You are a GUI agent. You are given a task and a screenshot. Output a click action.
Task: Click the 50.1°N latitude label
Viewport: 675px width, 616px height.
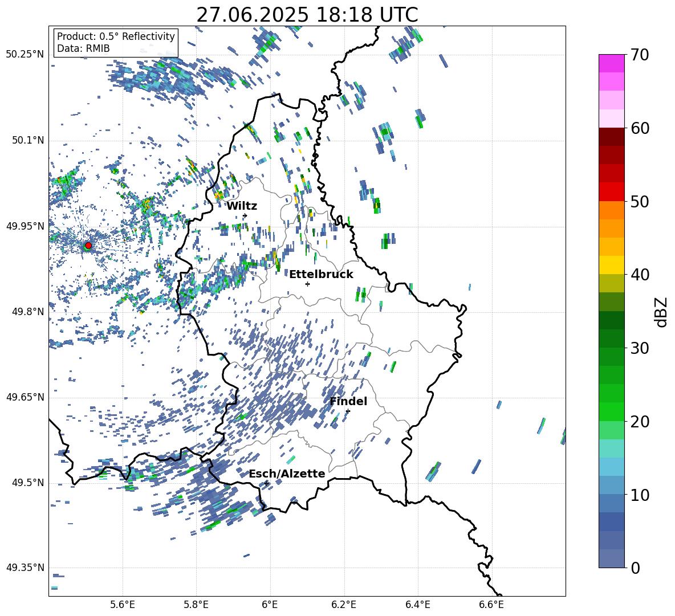tap(28, 141)
